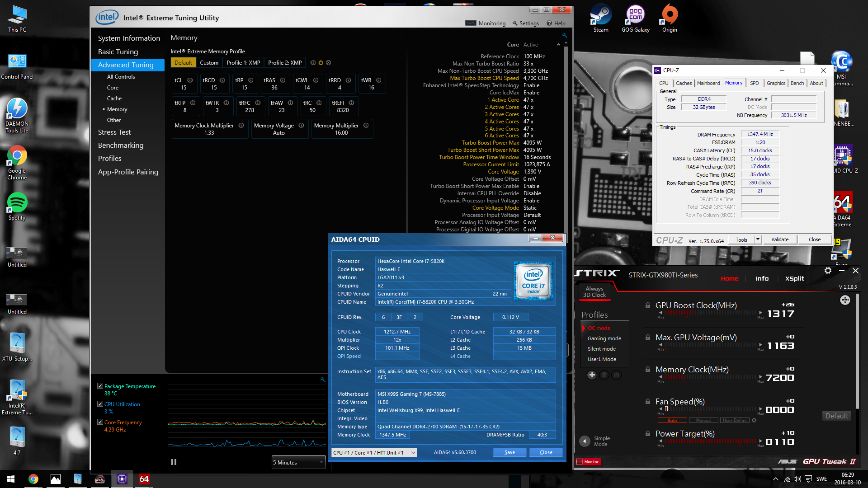
Task: Click the Memory Clock lock icon
Action: (648, 369)
